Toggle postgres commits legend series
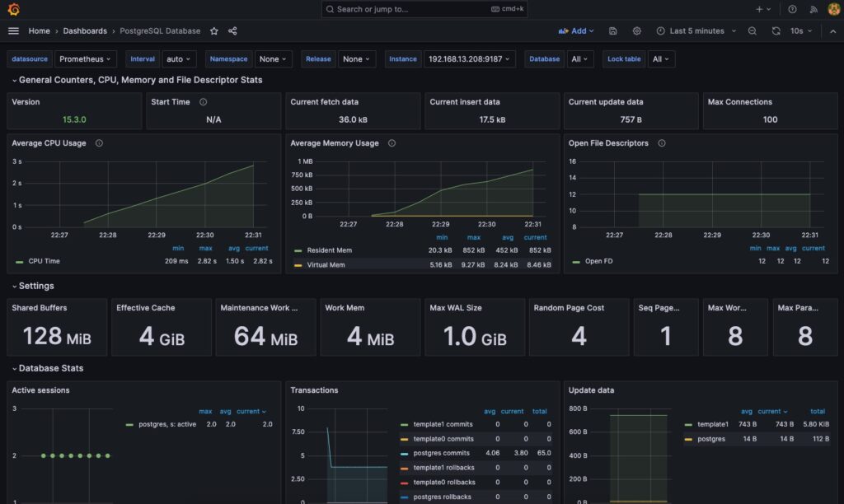The width and height of the screenshot is (844, 504). (442, 454)
